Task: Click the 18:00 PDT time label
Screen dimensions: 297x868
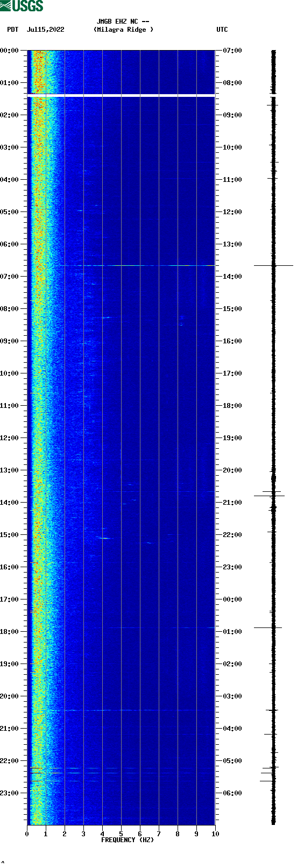Action: click(10, 632)
